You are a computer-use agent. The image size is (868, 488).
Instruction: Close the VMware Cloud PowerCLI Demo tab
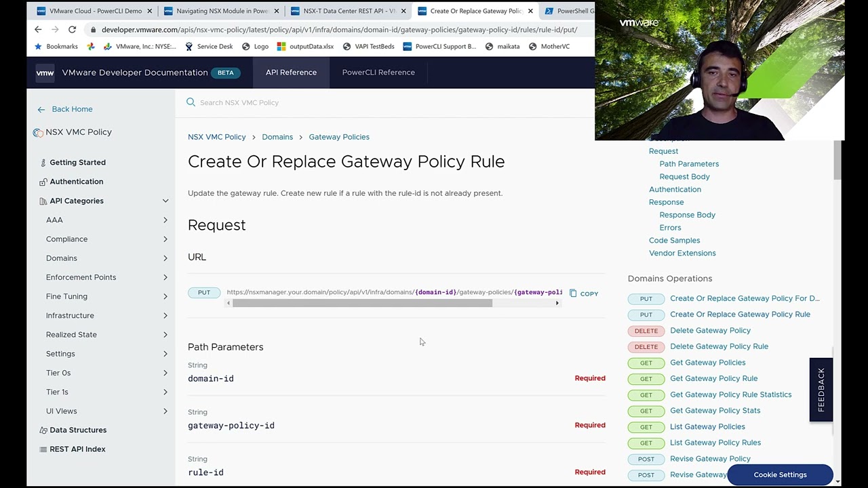pos(150,11)
